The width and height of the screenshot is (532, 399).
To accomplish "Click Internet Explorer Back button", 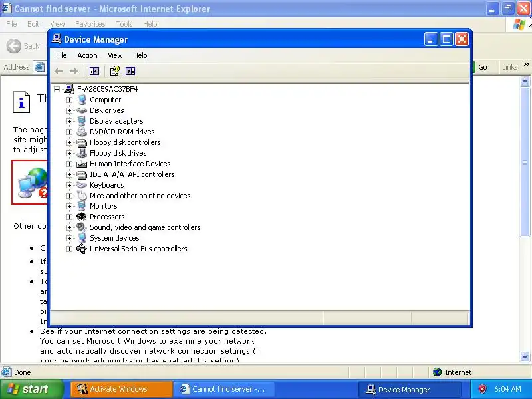I will (x=23, y=46).
